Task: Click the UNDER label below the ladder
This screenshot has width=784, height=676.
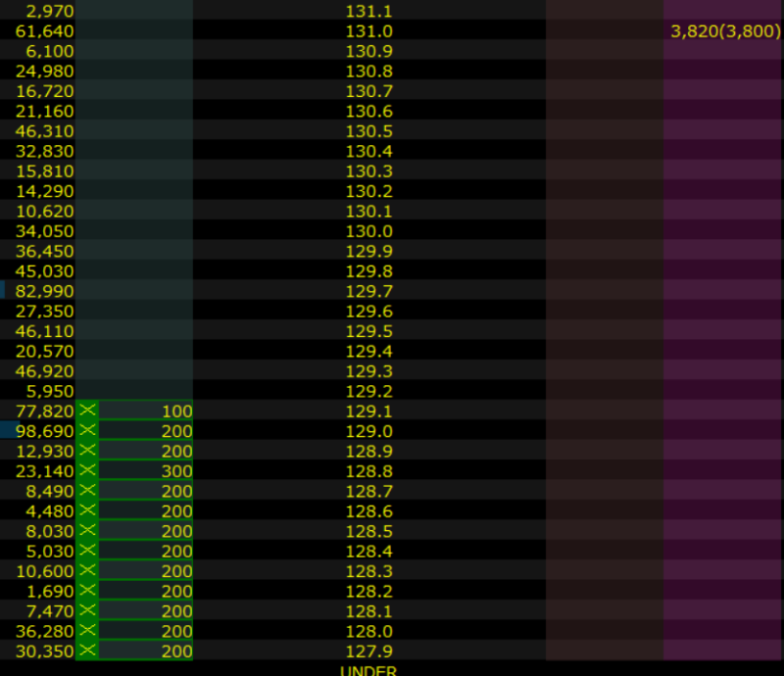Action: (368, 670)
